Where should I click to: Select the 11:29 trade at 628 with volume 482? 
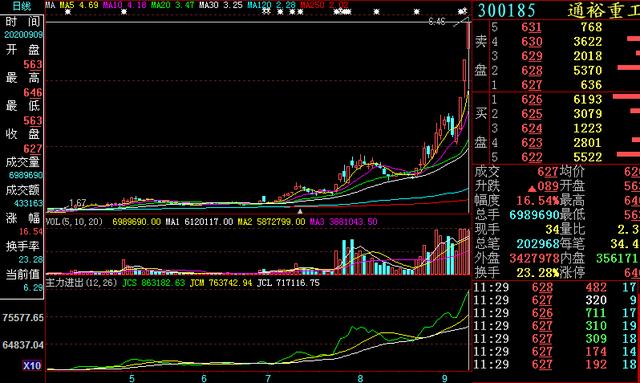(x=556, y=288)
